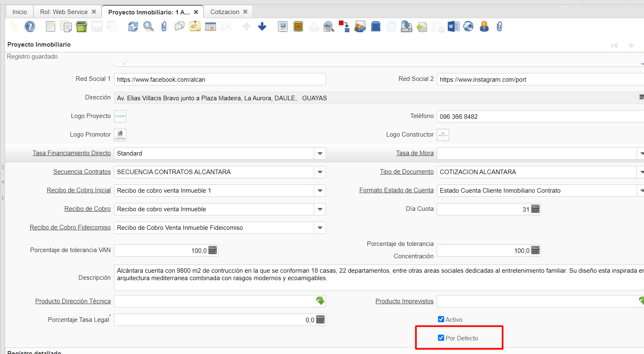The height and width of the screenshot is (354, 644).
Task: Open calculator for Día Cuota field
Action: pyautogui.click(x=535, y=209)
